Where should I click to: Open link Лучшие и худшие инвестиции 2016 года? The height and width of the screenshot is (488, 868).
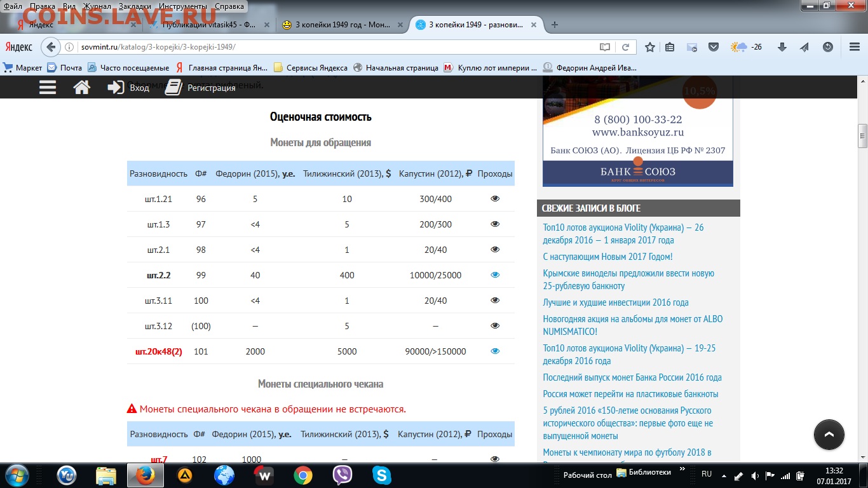616,302
